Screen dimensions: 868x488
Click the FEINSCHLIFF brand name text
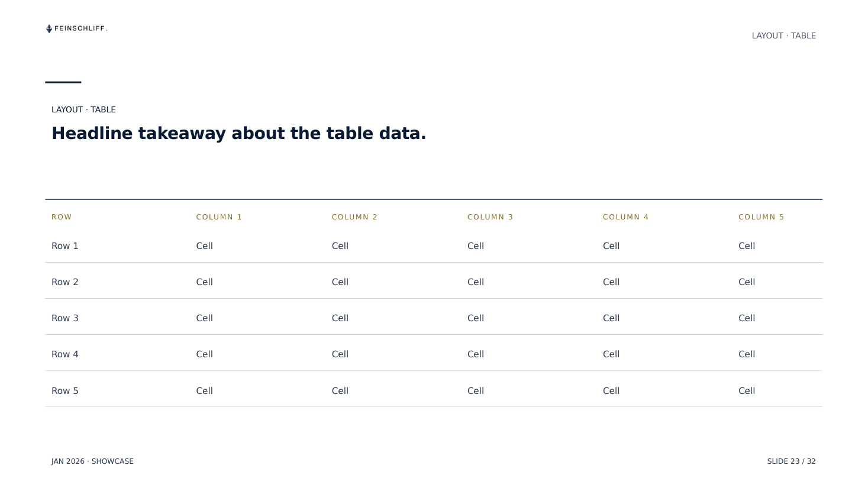80,28
